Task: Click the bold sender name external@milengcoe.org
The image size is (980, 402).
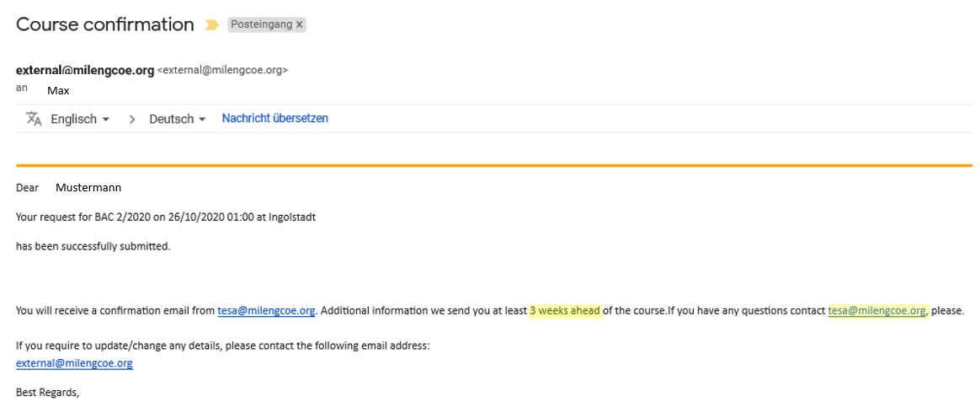Action: coord(85,71)
